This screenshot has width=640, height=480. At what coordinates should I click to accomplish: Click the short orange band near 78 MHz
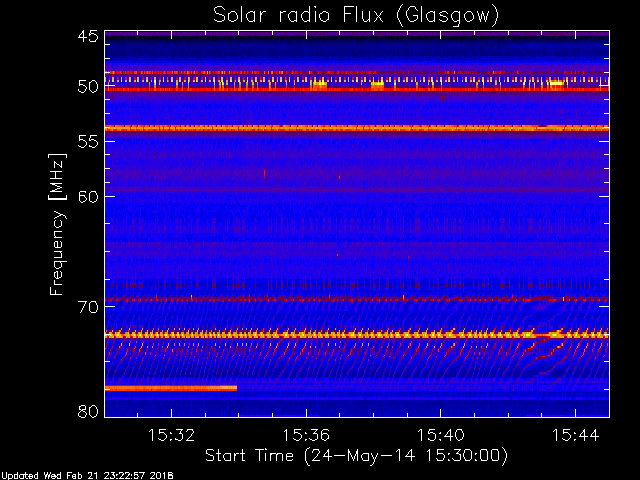(171, 388)
